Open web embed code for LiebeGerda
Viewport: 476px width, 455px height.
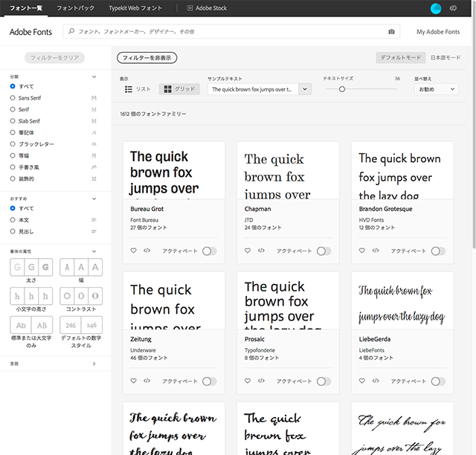tap(376, 381)
